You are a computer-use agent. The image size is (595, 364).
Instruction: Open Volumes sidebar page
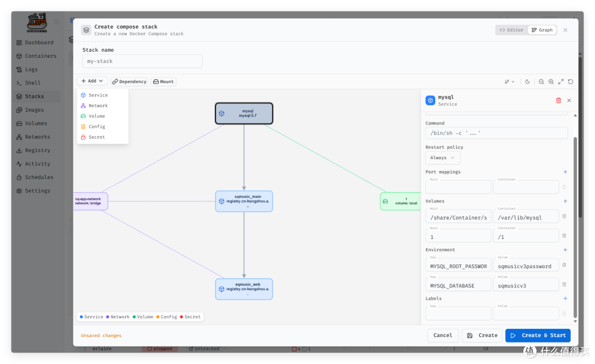(32, 123)
